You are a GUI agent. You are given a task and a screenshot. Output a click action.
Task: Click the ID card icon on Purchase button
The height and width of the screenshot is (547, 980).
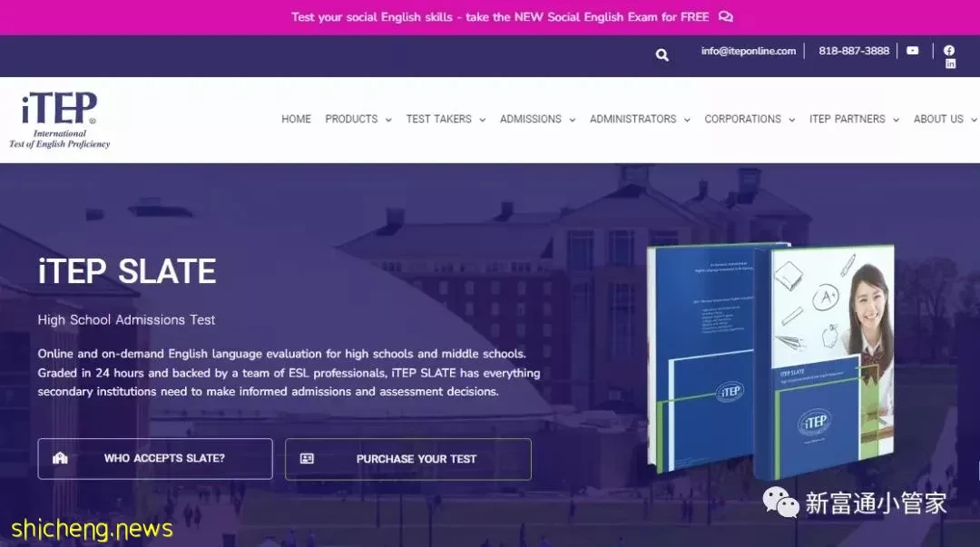click(x=307, y=459)
